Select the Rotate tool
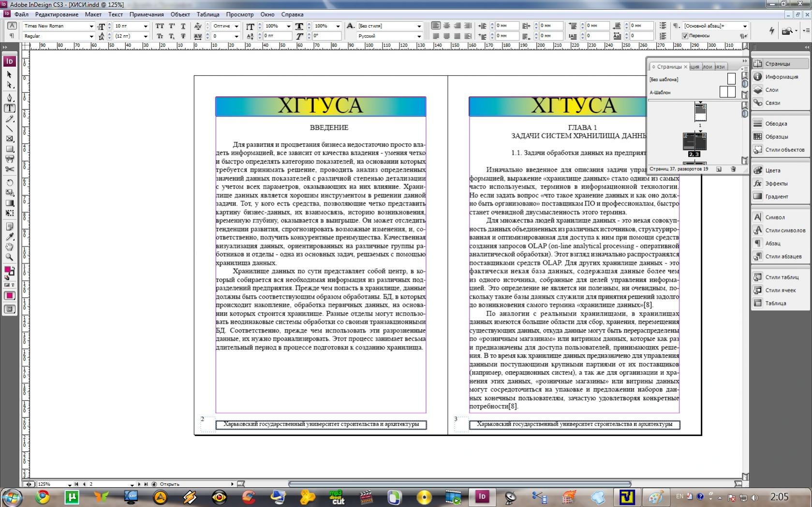 point(9,183)
